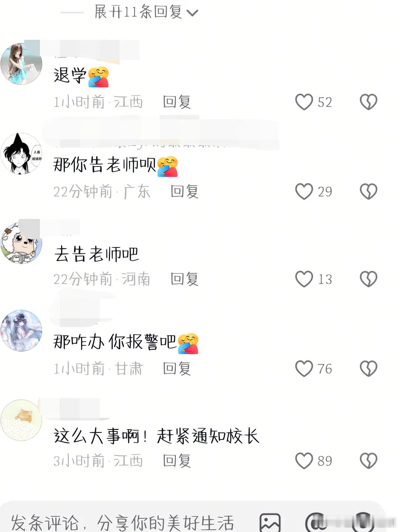This screenshot has height=532, width=400.
Task: Reply to the 退学 comment
Action: pyautogui.click(x=177, y=102)
